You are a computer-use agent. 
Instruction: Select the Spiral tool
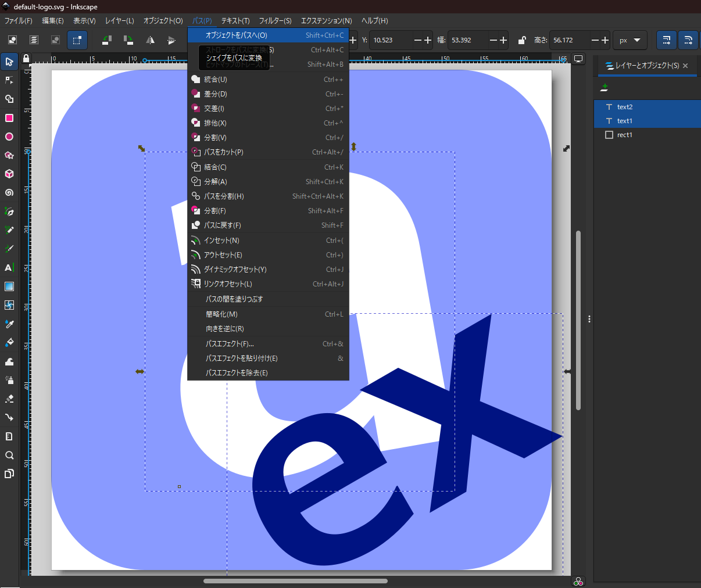click(9, 193)
